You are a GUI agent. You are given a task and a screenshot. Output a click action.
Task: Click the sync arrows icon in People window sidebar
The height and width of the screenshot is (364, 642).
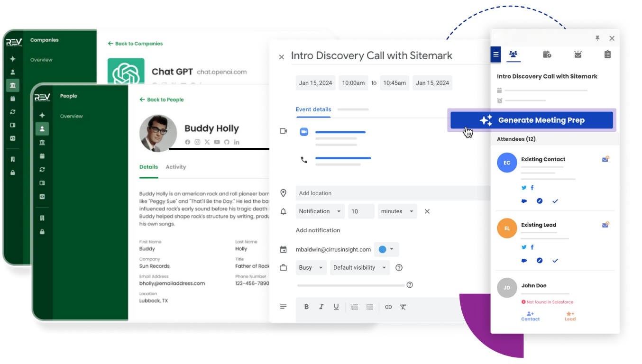click(x=42, y=169)
